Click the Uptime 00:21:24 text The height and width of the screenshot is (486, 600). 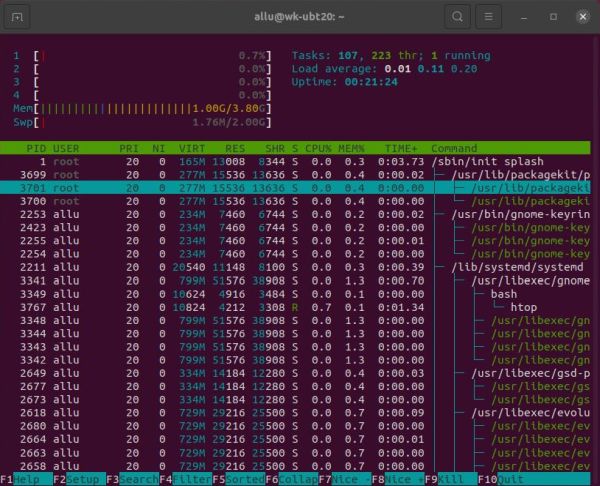click(x=345, y=82)
